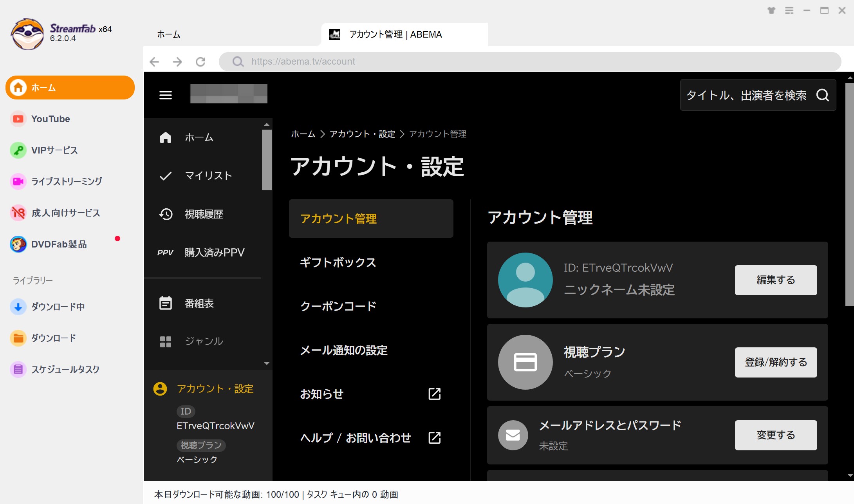Click ABEMA sidebar scroll down arrow
This screenshot has height=504, width=854.
click(x=267, y=363)
